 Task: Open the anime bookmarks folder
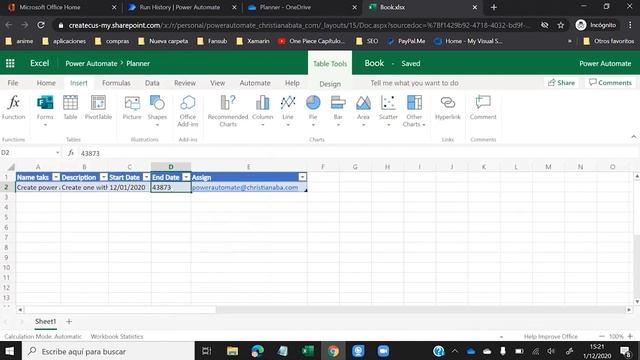(20, 41)
